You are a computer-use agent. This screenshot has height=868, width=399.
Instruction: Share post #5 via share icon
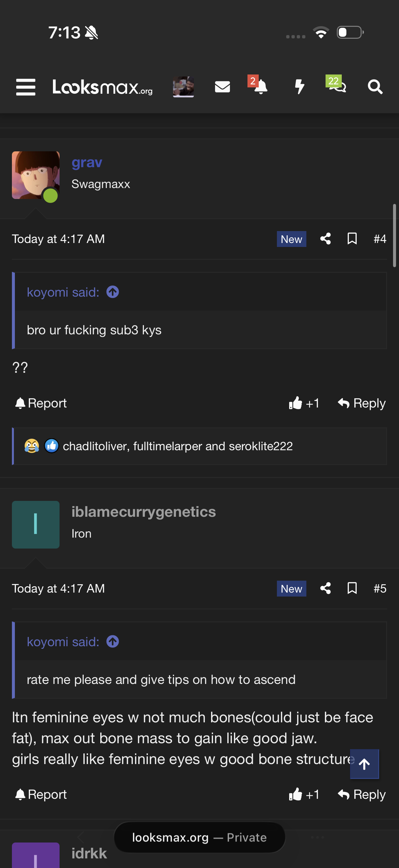point(325,588)
